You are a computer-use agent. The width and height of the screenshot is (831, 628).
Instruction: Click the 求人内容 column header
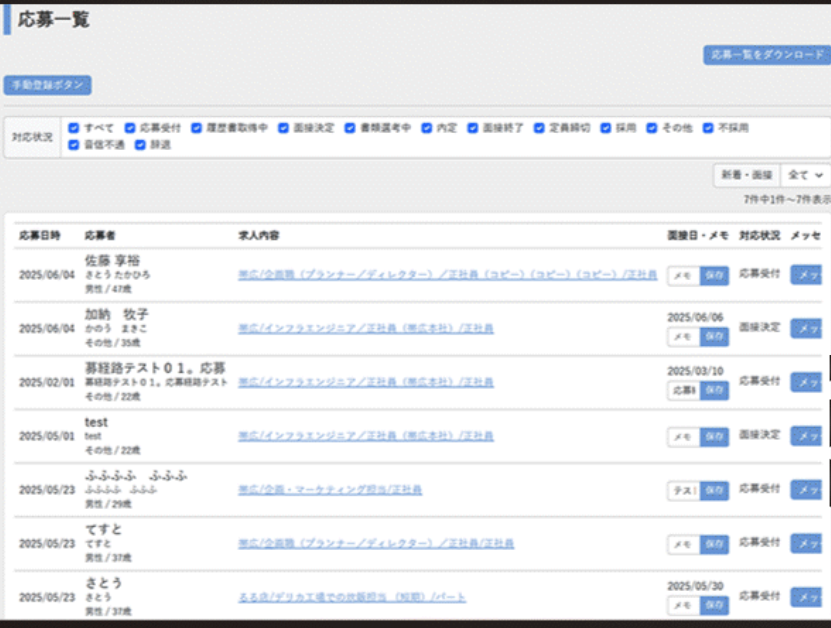pyautogui.click(x=259, y=235)
